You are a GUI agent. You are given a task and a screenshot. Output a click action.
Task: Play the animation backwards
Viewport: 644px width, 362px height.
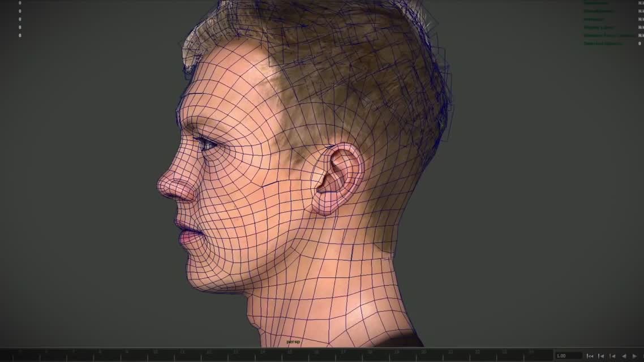click(624, 356)
